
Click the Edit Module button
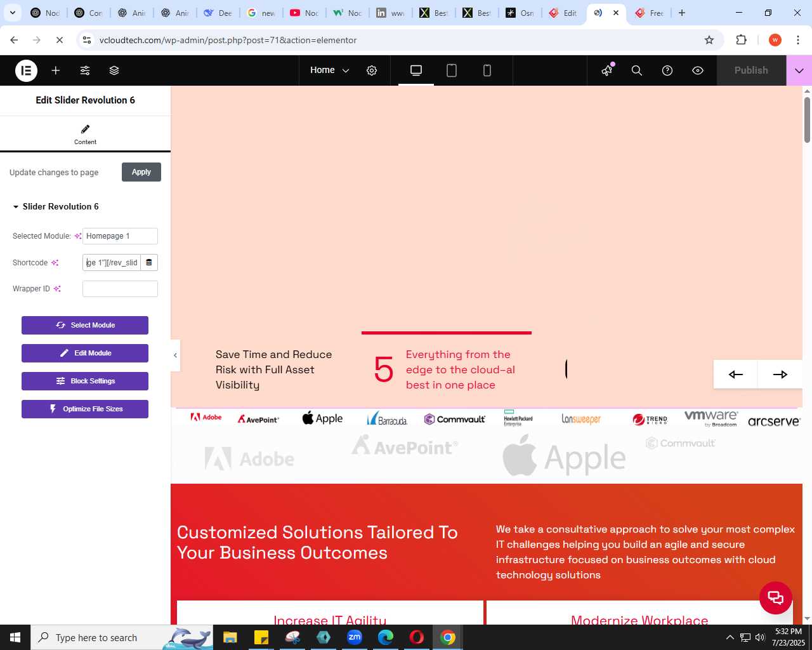[85, 353]
